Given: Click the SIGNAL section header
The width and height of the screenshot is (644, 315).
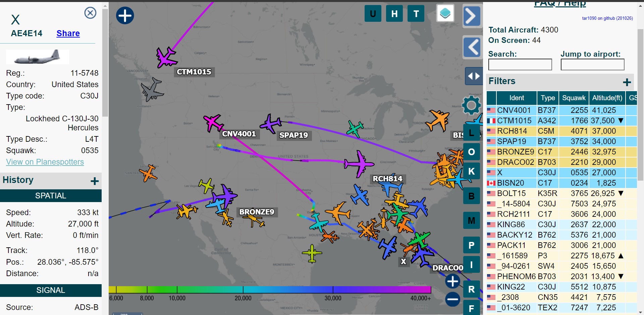Looking at the screenshot, I should point(51,290).
